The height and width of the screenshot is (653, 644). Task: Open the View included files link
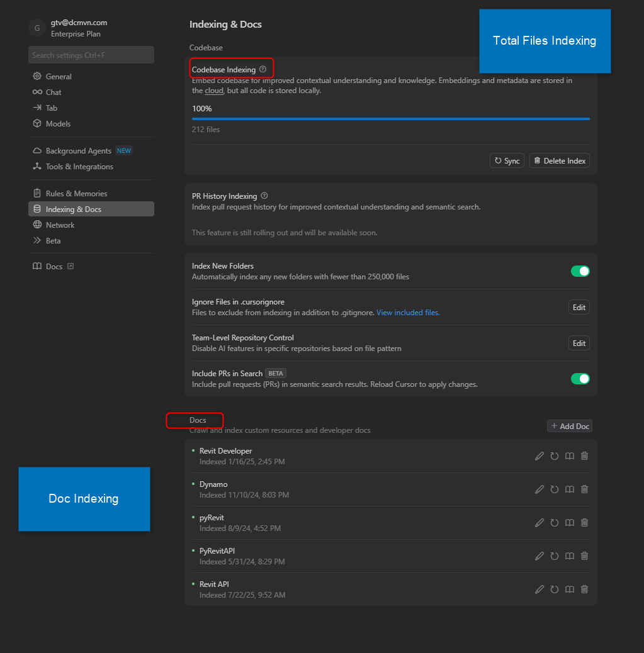tap(408, 313)
